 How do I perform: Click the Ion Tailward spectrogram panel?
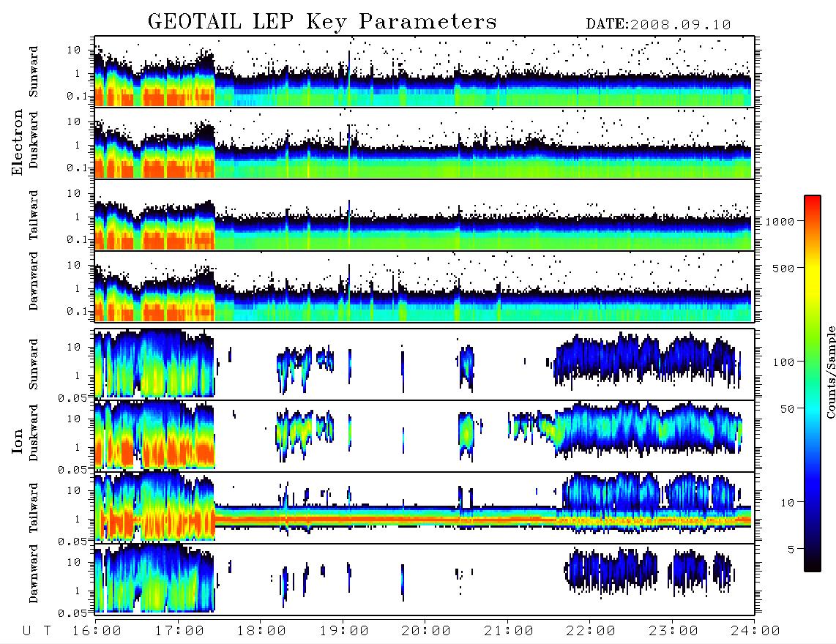(x=425, y=508)
